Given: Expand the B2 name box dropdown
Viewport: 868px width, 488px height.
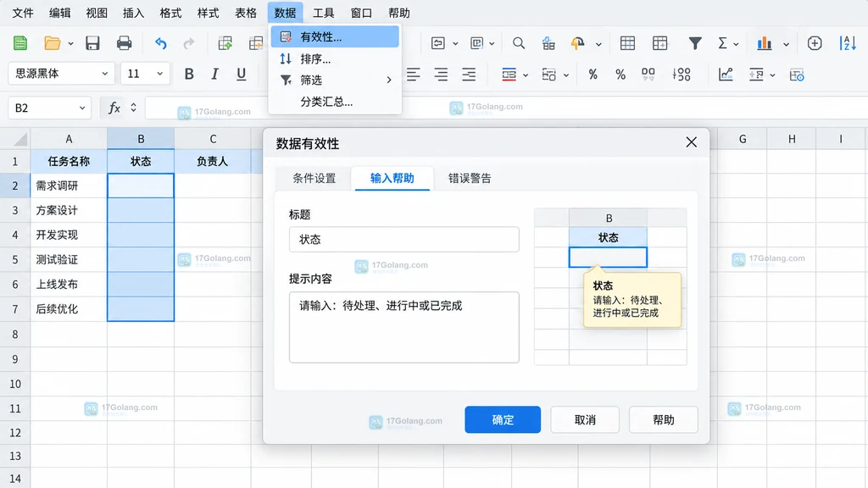Looking at the screenshot, I should click(x=82, y=108).
